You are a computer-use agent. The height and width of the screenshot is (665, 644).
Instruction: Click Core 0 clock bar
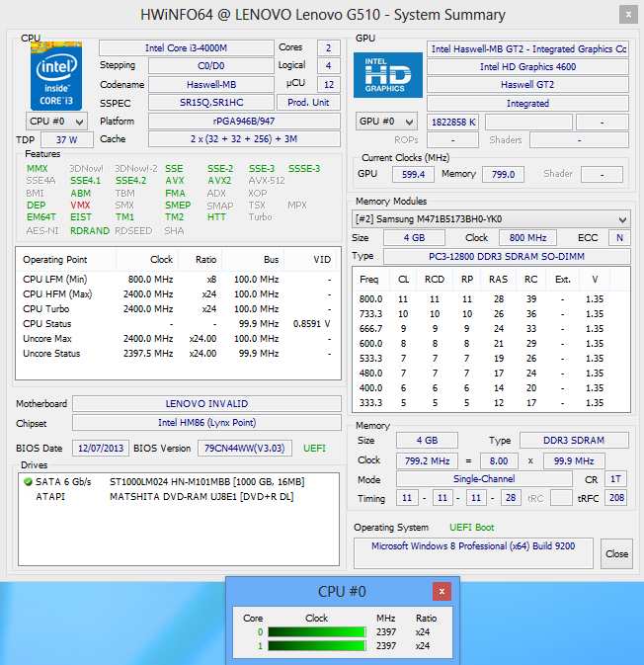pyautogui.click(x=317, y=632)
